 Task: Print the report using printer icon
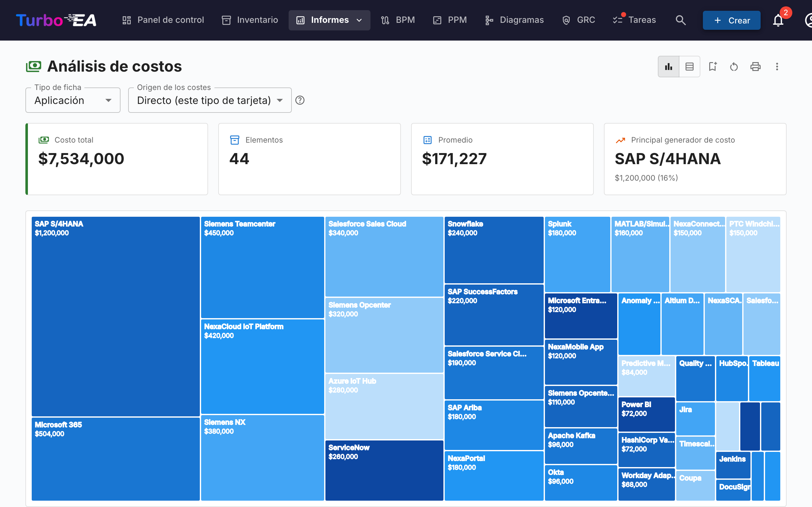coord(755,67)
